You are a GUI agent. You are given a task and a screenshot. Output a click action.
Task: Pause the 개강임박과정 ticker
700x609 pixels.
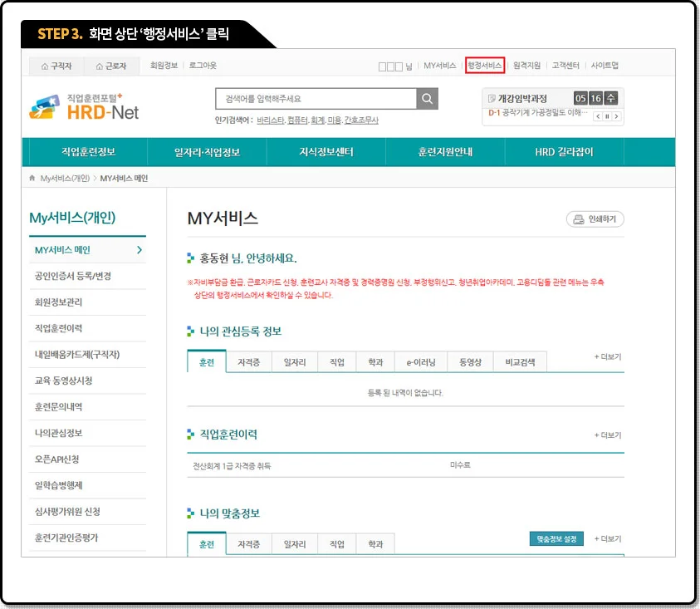pos(607,116)
